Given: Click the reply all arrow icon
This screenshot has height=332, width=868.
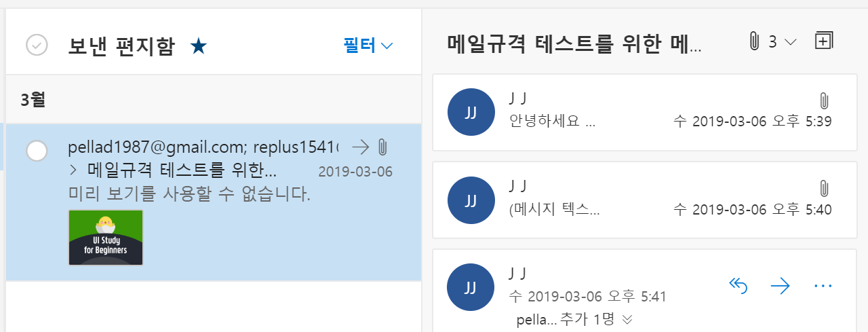Looking at the screenshot, I should point(738,287).
